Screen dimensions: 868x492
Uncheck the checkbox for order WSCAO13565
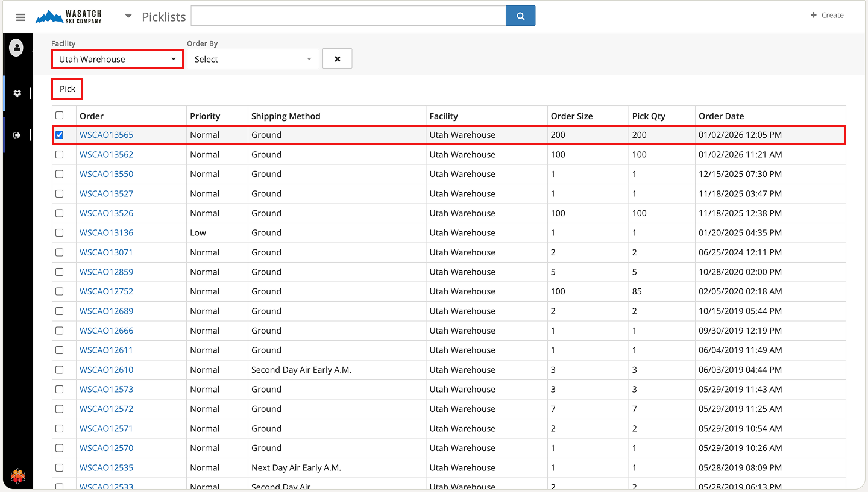click(x=59, y=135)
